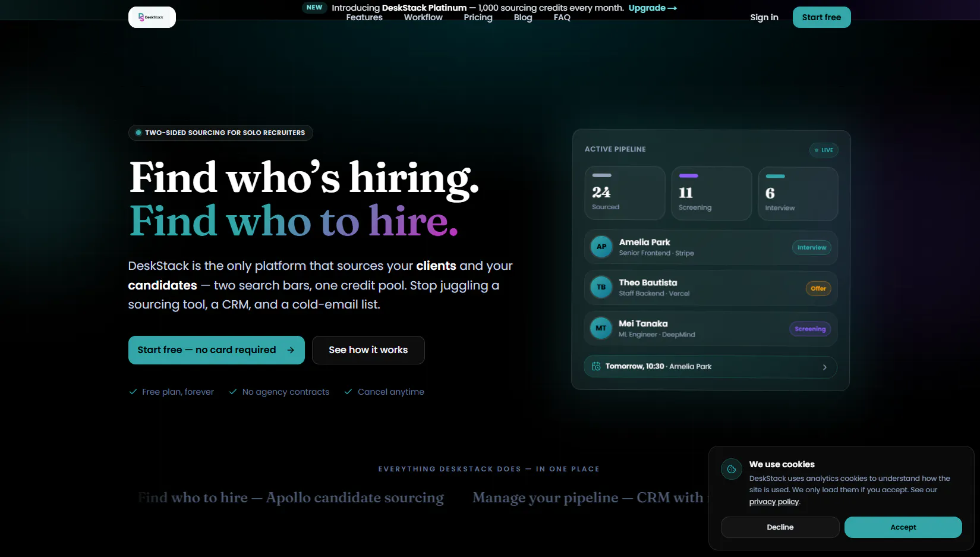980x557 pixels.
Task: Open the Blog link in navigation
Action: 523,17
